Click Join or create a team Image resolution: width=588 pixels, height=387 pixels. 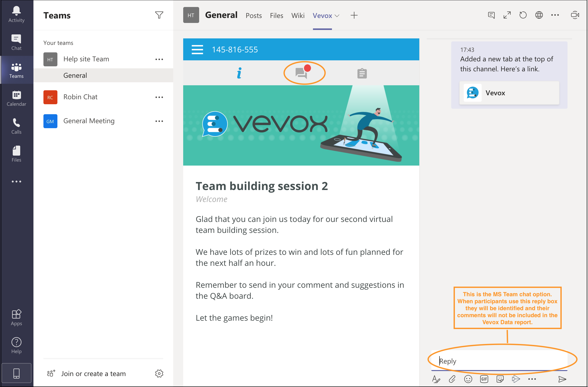(x=93, y=374)
